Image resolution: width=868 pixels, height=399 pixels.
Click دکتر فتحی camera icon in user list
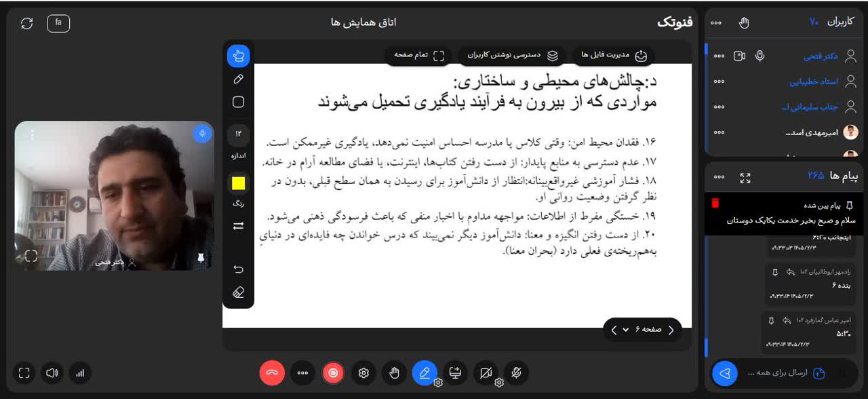click(739, 56)
